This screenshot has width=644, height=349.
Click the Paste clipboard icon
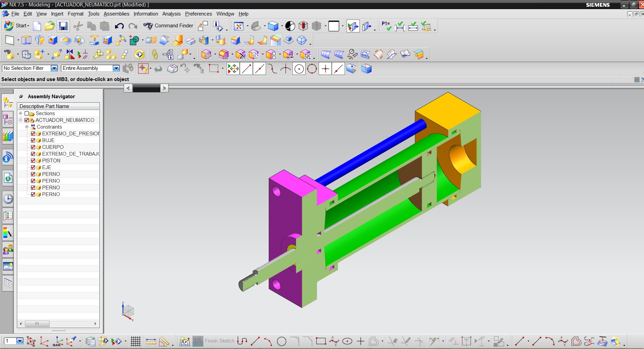(105, 26)
